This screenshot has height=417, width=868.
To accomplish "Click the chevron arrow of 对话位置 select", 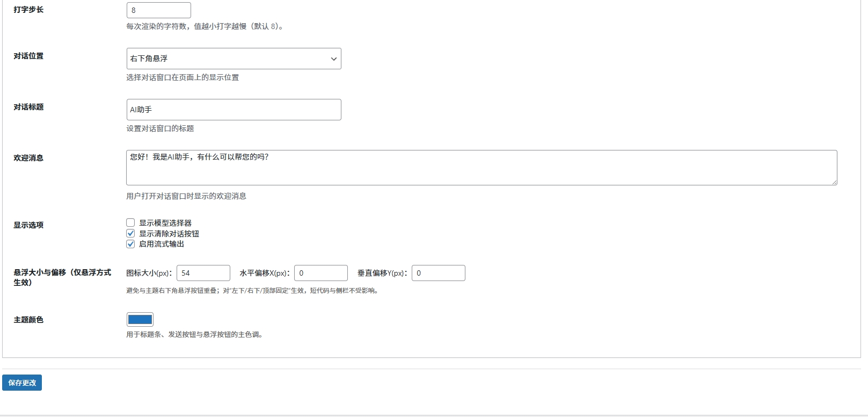I will point(333,59).
